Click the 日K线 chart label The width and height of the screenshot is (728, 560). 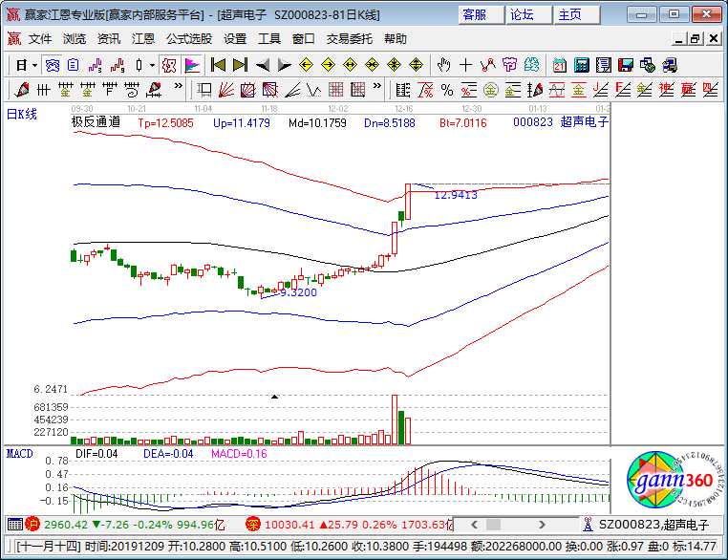[x=21, y=115]
